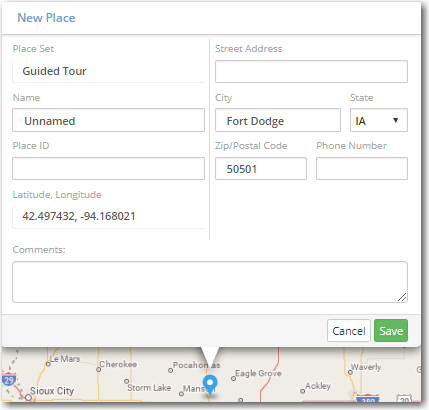Click the Interstate 380 highway shield
Screen dimensions: 429x410
[x=368, y=399]
